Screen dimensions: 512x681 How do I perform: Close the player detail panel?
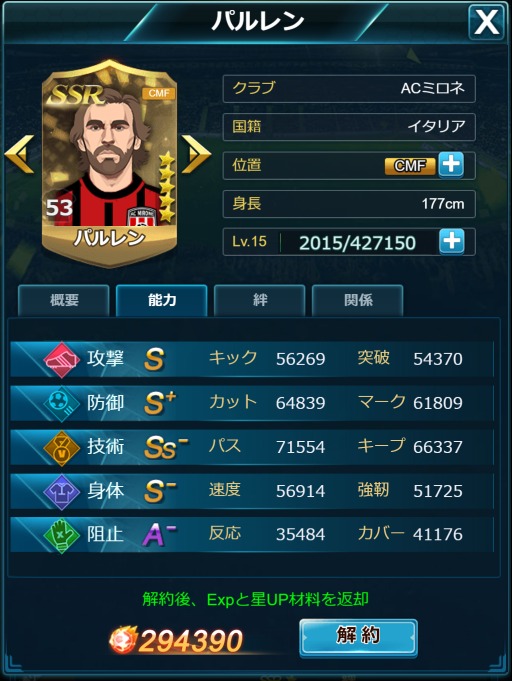coord(486,22)
